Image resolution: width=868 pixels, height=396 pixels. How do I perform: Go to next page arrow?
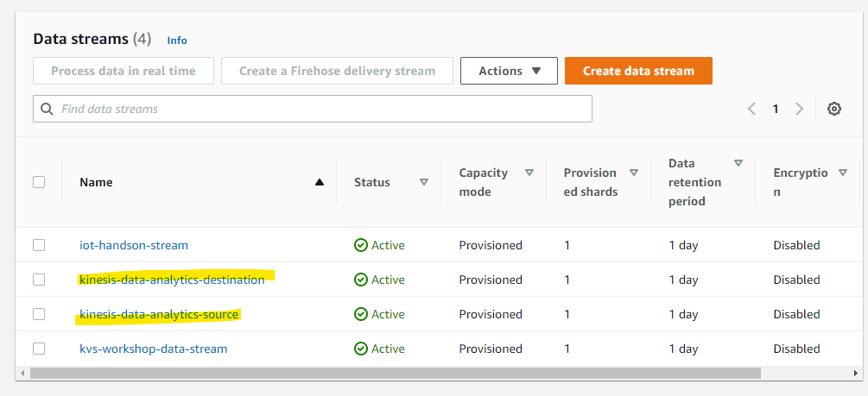799,109
